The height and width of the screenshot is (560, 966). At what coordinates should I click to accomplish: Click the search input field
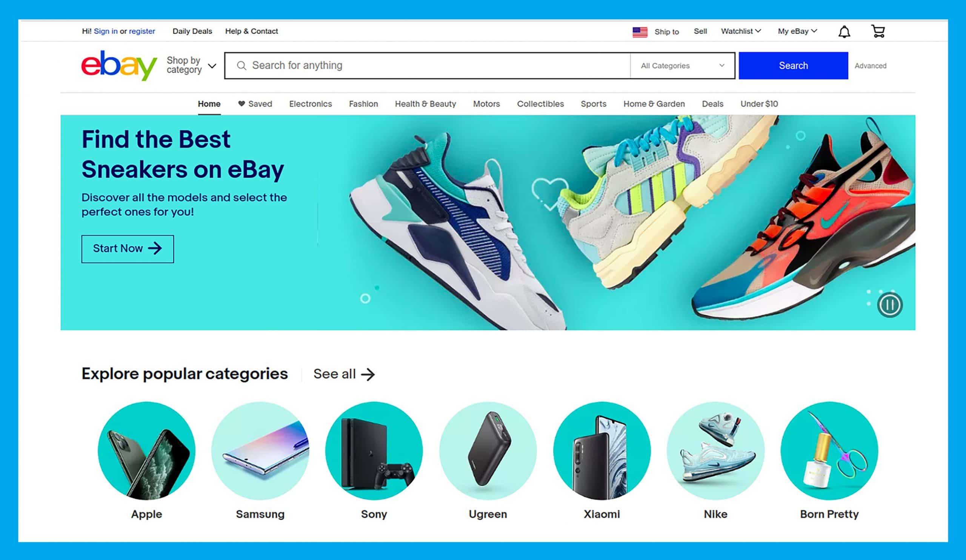tap(427, 65)
